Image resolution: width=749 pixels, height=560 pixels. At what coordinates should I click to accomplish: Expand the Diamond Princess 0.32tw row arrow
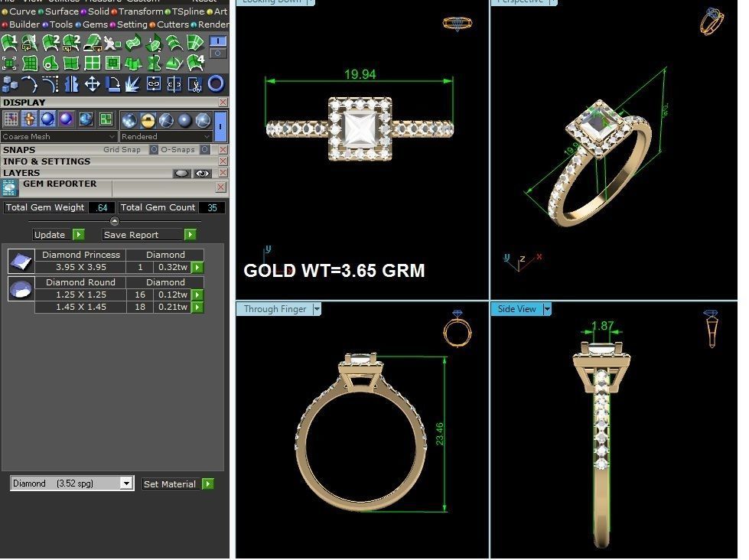tap(197, 267)
